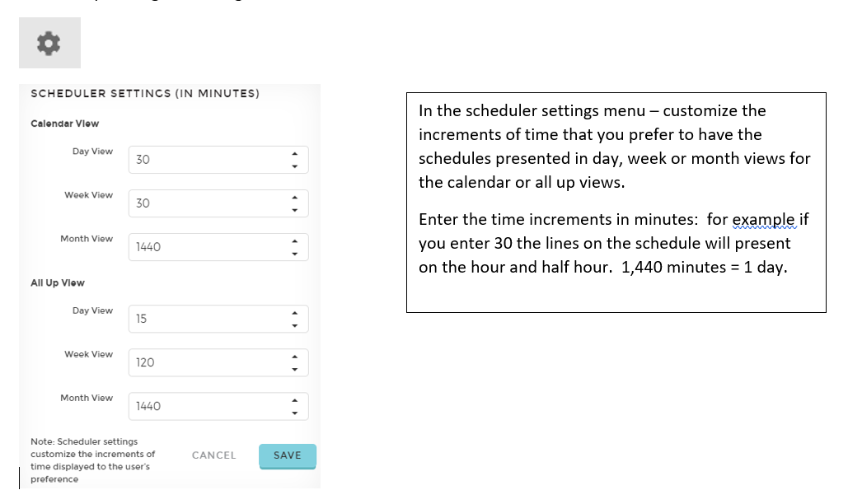Increase Calendar View Day View value with up arrow

click(295, 154)
